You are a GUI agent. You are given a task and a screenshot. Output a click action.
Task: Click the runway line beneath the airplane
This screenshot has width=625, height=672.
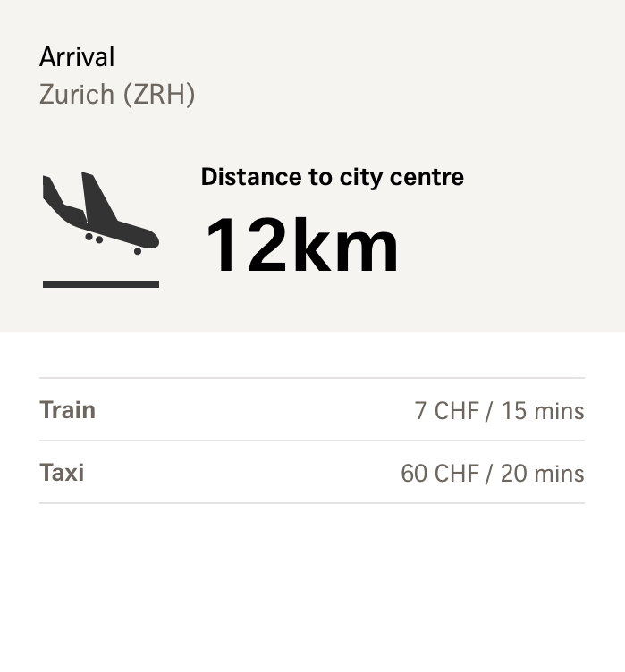click(x=100, y=284)
